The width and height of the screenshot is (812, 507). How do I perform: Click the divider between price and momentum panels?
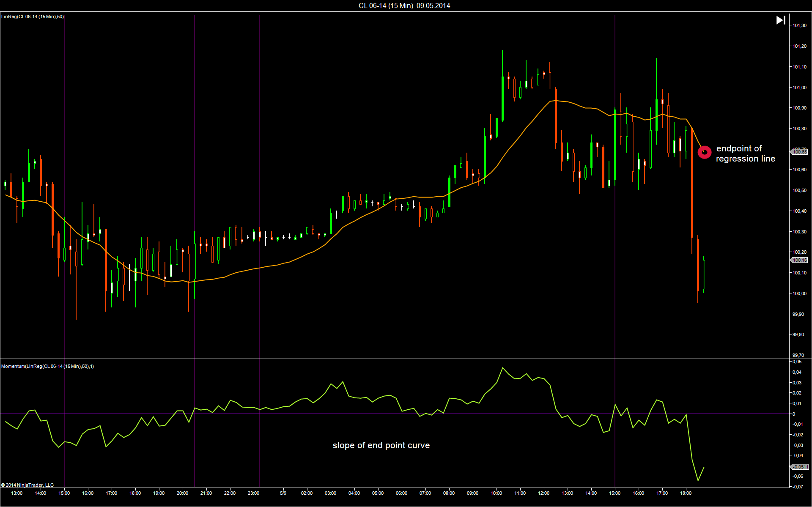pos(381,359)
